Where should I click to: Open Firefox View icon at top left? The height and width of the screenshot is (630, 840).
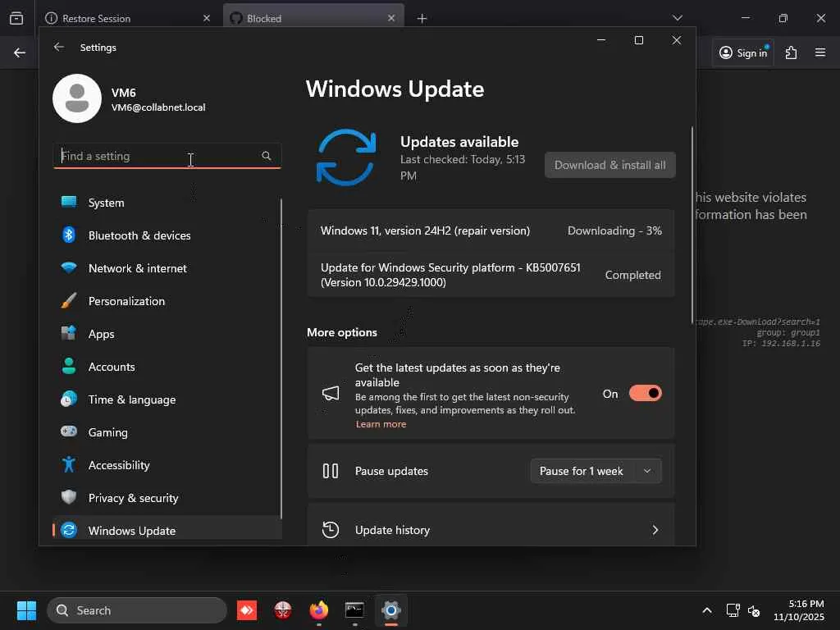coord(16,18)
